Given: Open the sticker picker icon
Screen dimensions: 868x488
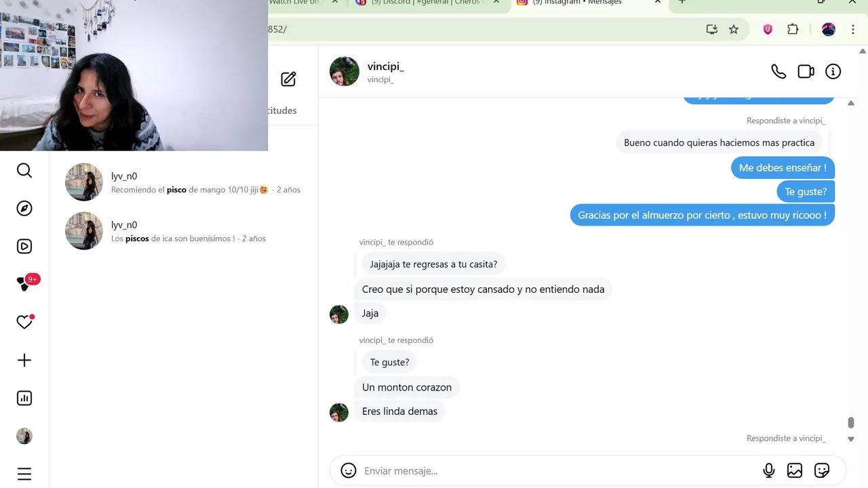Looking at the screenshot, I should (x=822, y=470).
